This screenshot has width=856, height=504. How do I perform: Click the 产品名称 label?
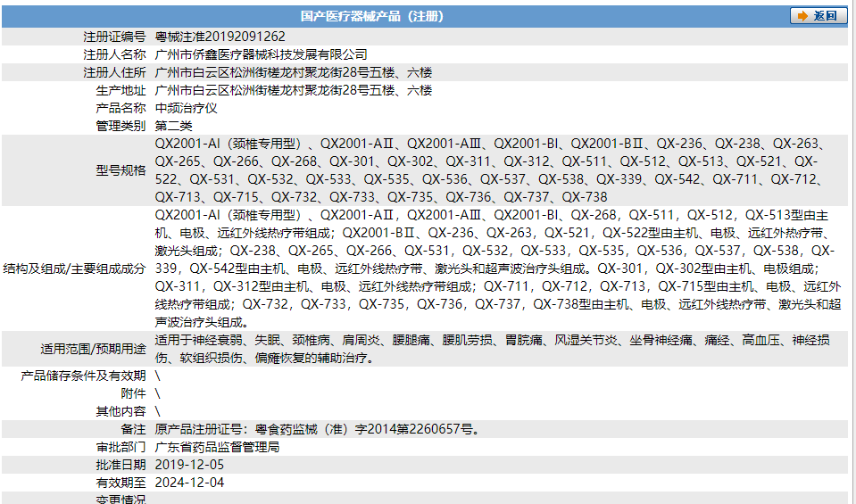click(x=121, y=108)
